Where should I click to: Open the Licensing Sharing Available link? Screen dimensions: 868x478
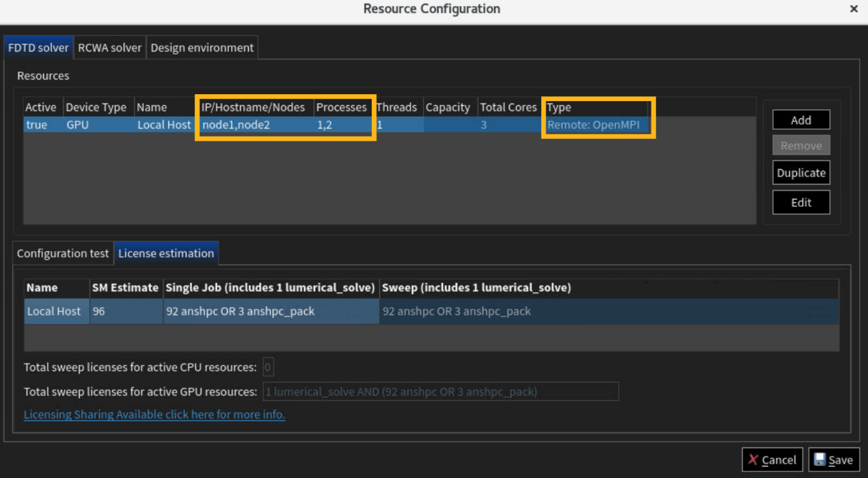tap(154, 414)
